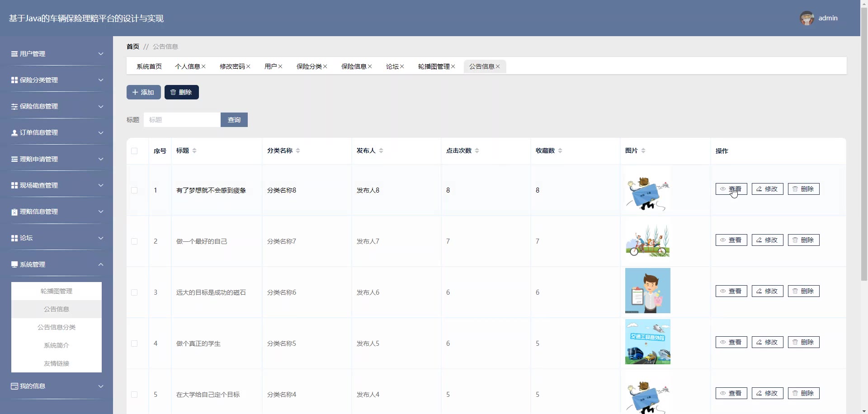Click sort icon beside 标题 header
868x414 pixels.
click(194, 151)
